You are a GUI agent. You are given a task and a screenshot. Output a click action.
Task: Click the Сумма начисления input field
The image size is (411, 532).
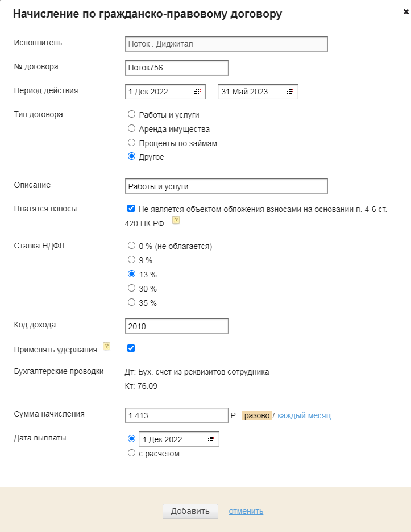tap(176, 415)
